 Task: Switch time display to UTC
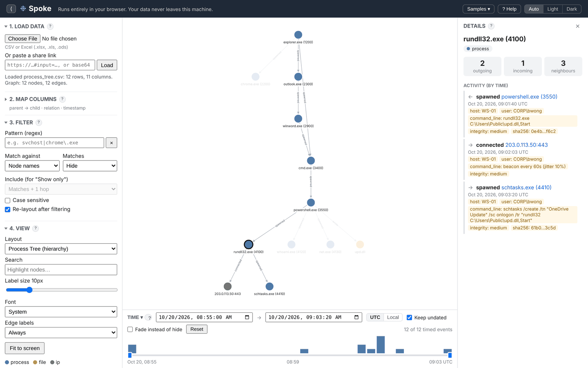coord(375,317)
